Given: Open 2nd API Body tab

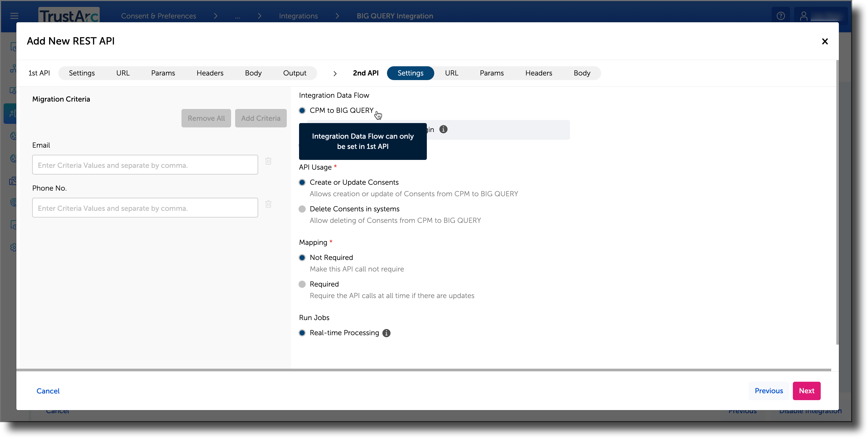Looking at the screenshot, I should pos(582,73).
